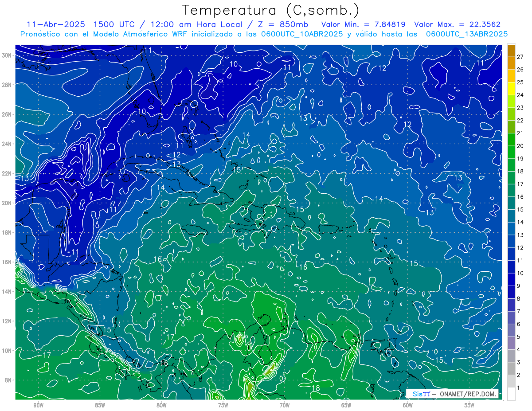The image size is (532, 411).
Task: Click the valid-until time "0600UTC_13ABR2025"
Action: [x=466, y=34]
